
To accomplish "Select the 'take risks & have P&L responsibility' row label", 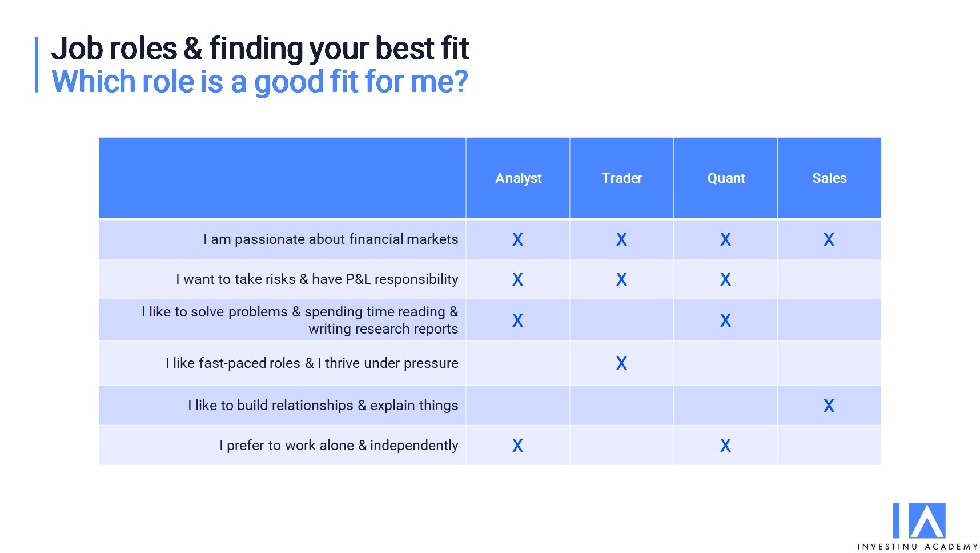I will 317,279.
